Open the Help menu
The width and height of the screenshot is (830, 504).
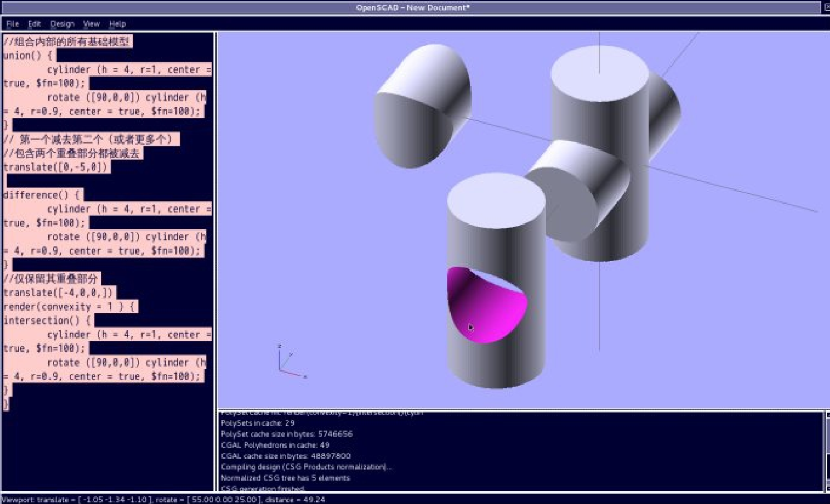coord(117,24)
